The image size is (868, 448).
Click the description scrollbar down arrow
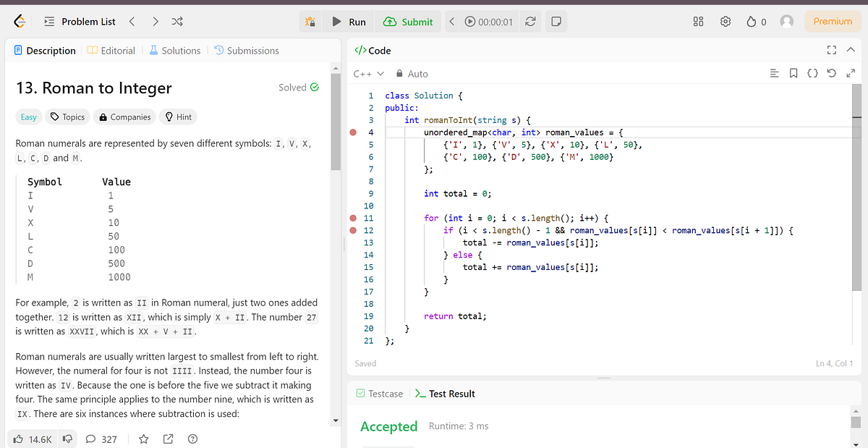(x=335, y=420)
